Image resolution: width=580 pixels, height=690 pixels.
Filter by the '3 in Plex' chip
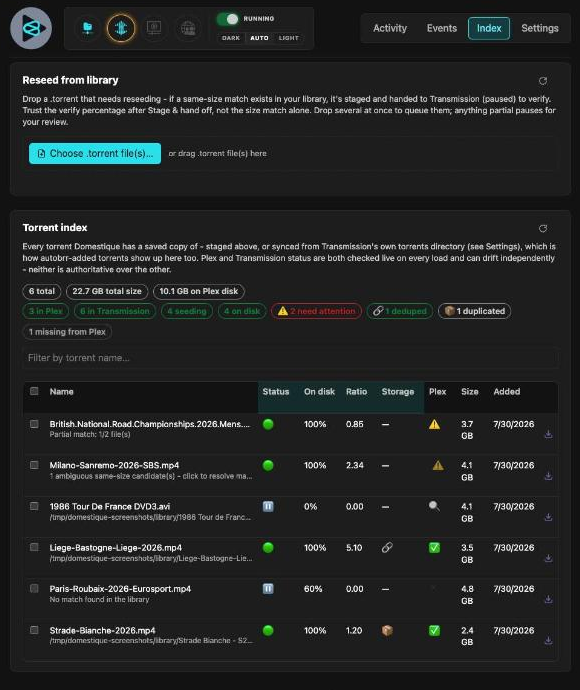pyautogui.click(x=46, y=311)
